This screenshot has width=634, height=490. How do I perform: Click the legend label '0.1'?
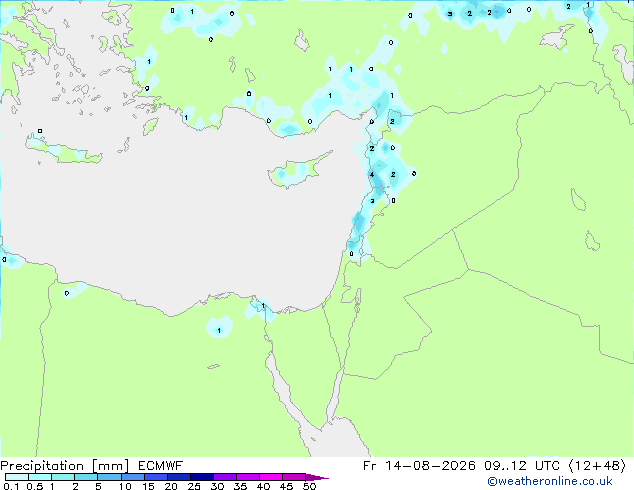tap(11, 486)
